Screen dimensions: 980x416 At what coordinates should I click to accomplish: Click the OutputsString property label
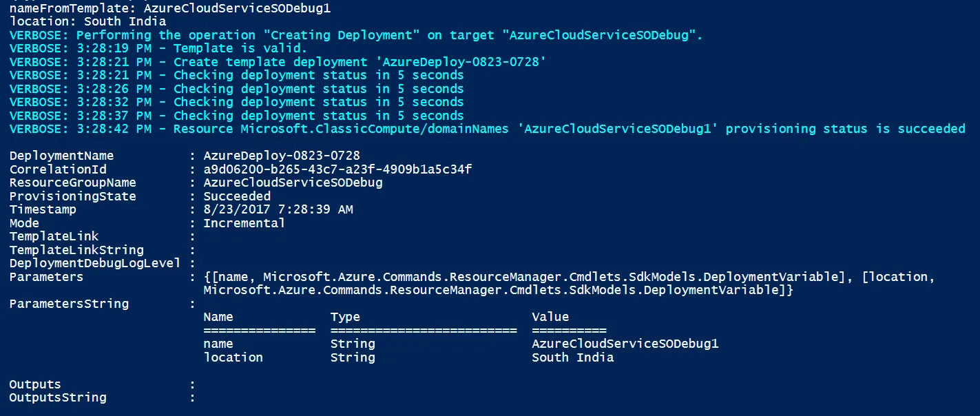pyautogui.click(x=58, y=397)
